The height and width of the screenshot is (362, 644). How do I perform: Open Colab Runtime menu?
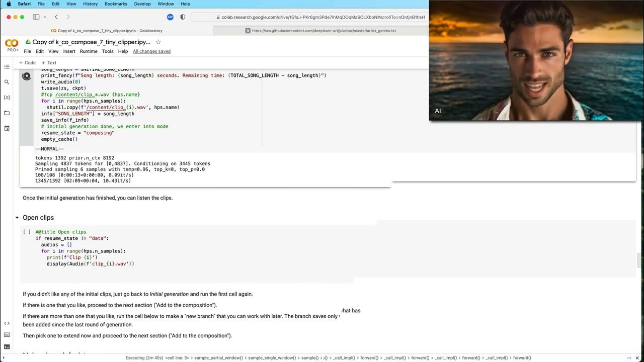[x=89, y=51]
